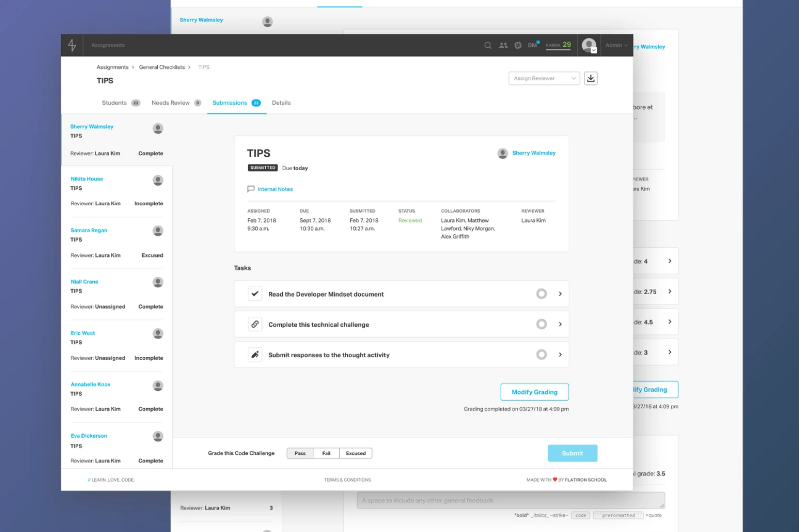Open search with the magnifier icon

click(488, 46)
